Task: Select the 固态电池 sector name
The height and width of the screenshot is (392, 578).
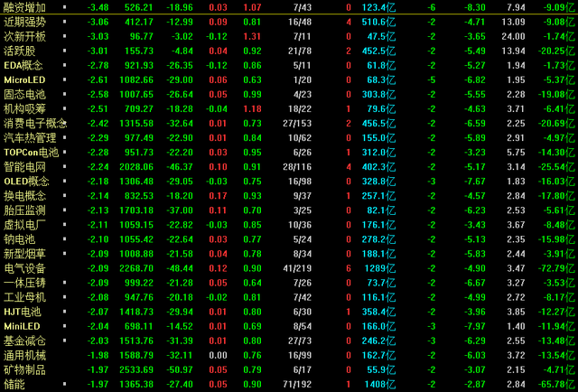Action: [24, 95]
